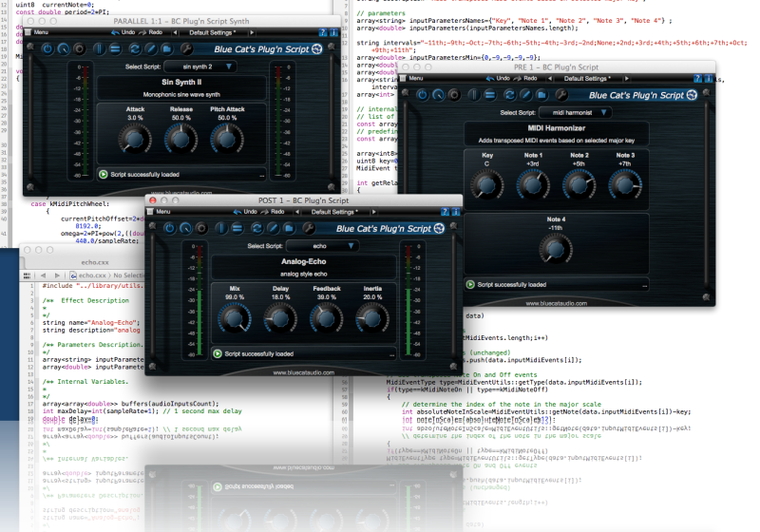This screenshot has height=532, width=760.
Task: Go to next preset in POST 1
Action: click(x=373, y=212)
